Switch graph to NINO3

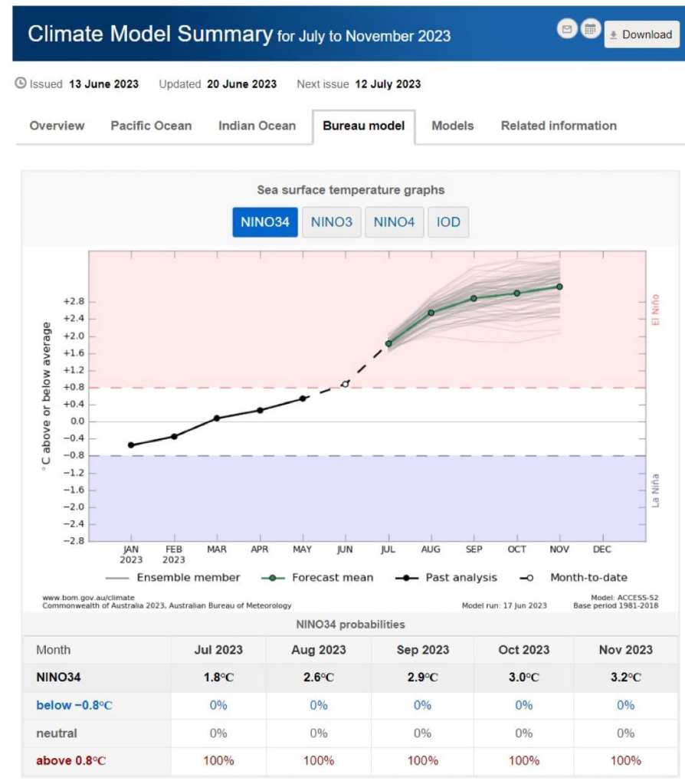point(331,222)
